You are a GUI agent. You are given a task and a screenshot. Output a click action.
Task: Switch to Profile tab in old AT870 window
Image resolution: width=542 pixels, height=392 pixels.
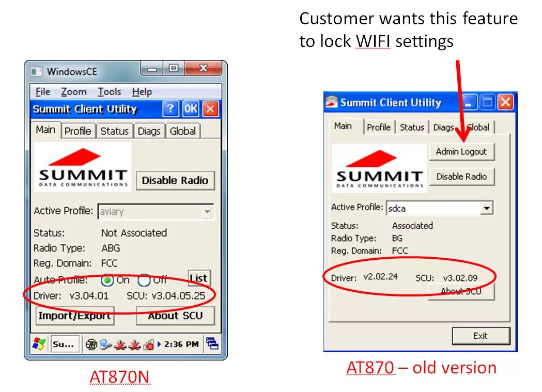click(x=379, y=128)
